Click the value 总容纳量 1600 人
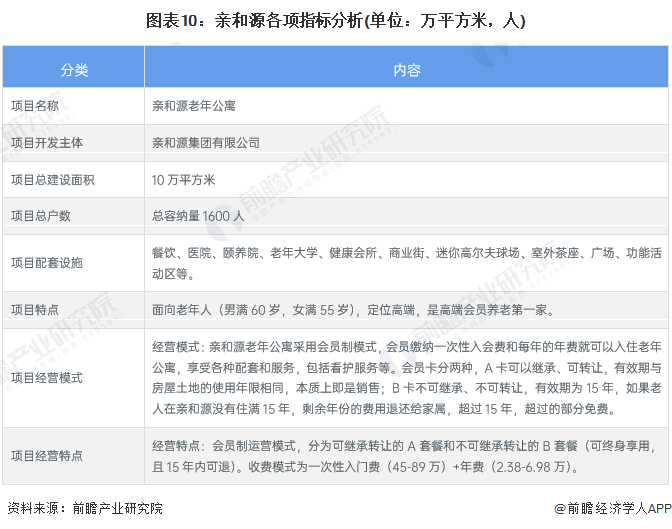The image size is (672, 529). tap(198, 216)
